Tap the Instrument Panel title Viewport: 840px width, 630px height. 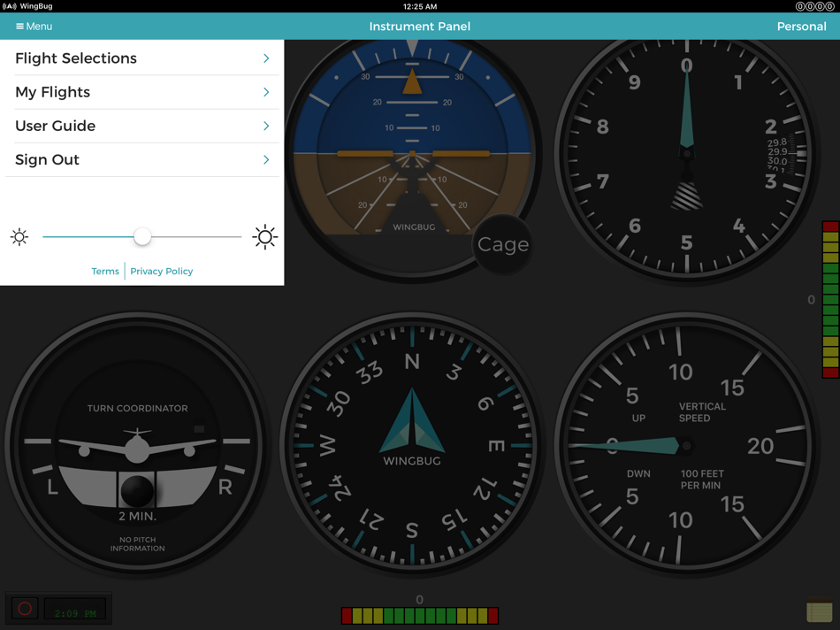click(x=419, y=27)
